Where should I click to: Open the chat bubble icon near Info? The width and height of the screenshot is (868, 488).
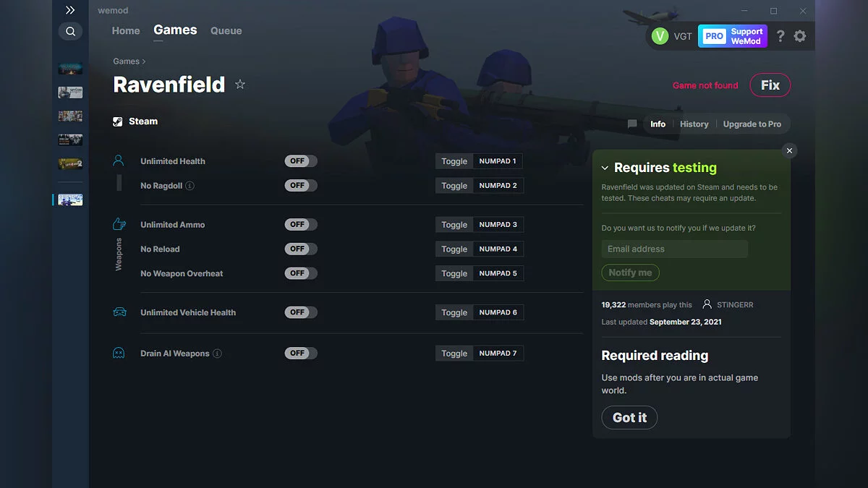tap(632, 124)
